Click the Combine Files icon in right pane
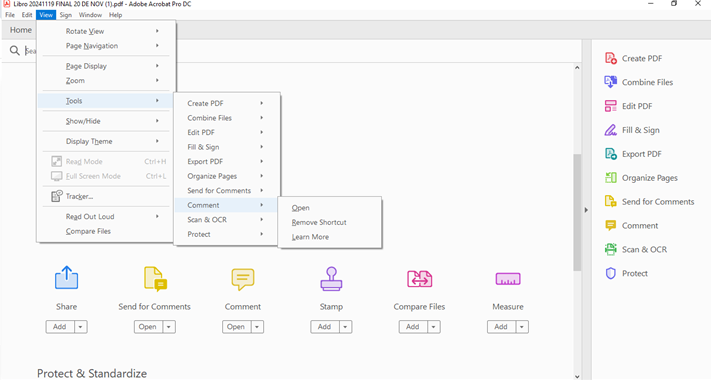This screenshot has width=711, height=380. tap(611, 82)
